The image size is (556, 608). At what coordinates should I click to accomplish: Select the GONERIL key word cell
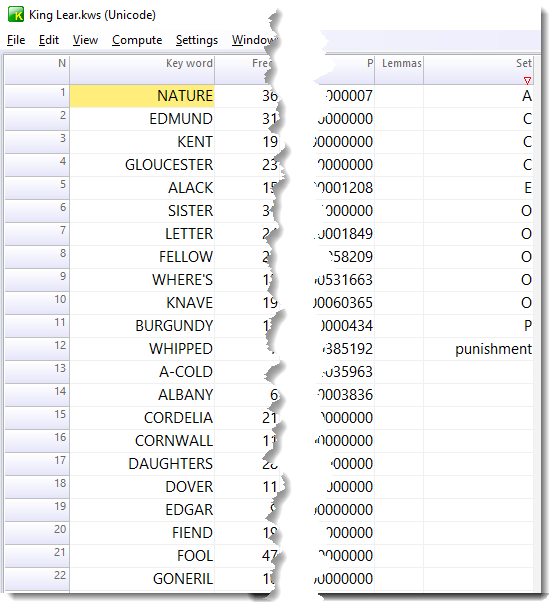(142, 579)
